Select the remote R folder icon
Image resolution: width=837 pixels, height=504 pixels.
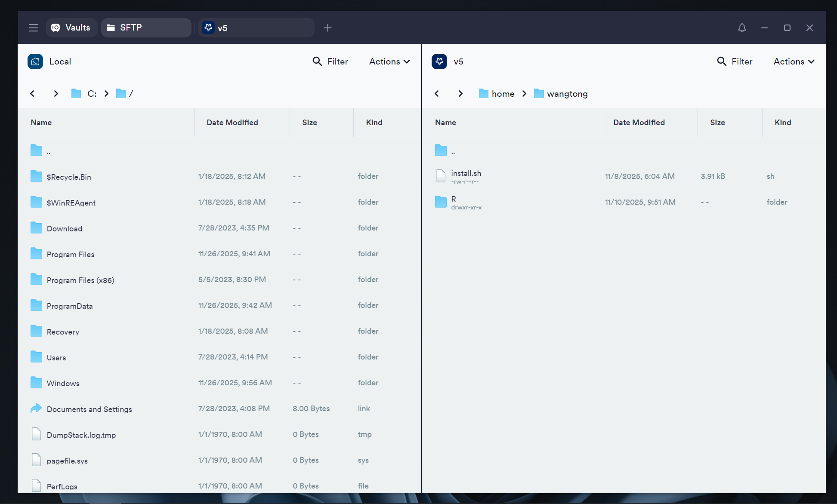point(441,202)
